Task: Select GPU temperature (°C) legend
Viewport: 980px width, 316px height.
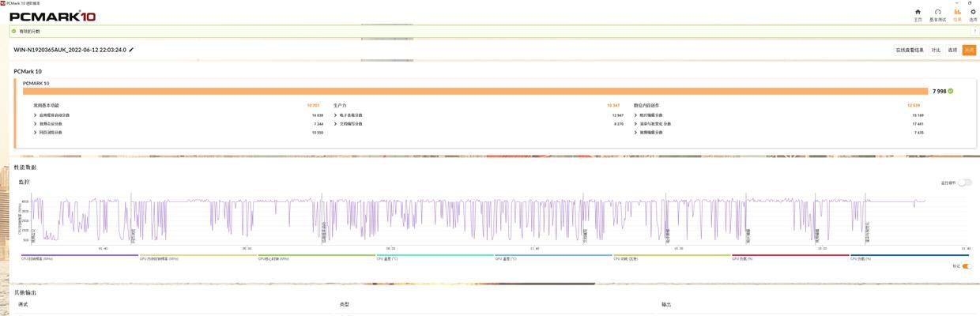Action: tap(553, 258)
